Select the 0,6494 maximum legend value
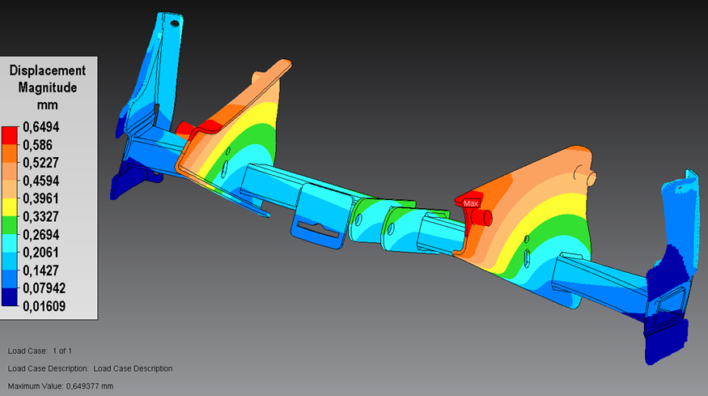Viewport: 708px width, 396px height. click(41, 127)
